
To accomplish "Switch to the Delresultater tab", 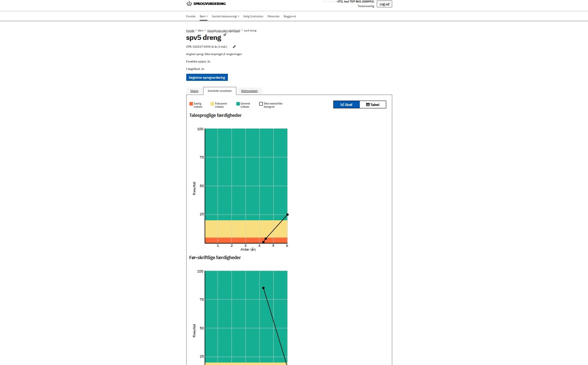I will [x=249, y=91].
